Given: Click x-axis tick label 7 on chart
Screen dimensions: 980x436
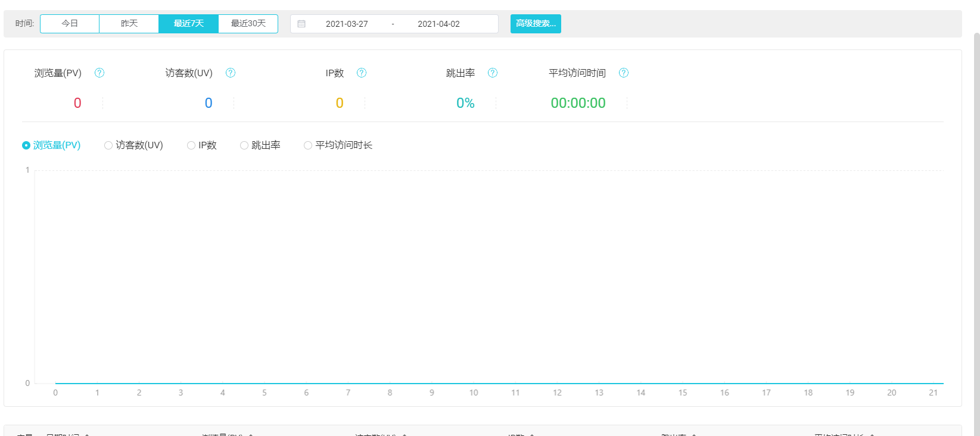Looking at the screenshot, I should click(348, 393).
